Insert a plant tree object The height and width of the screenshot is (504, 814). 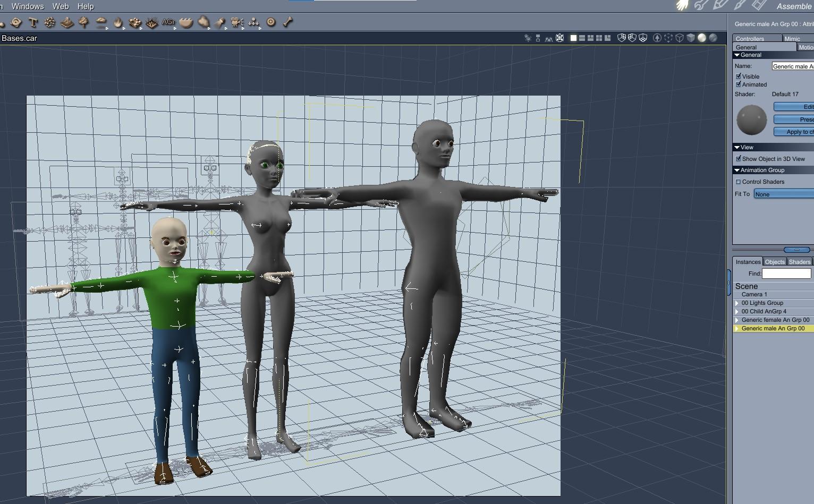point(84,22)
